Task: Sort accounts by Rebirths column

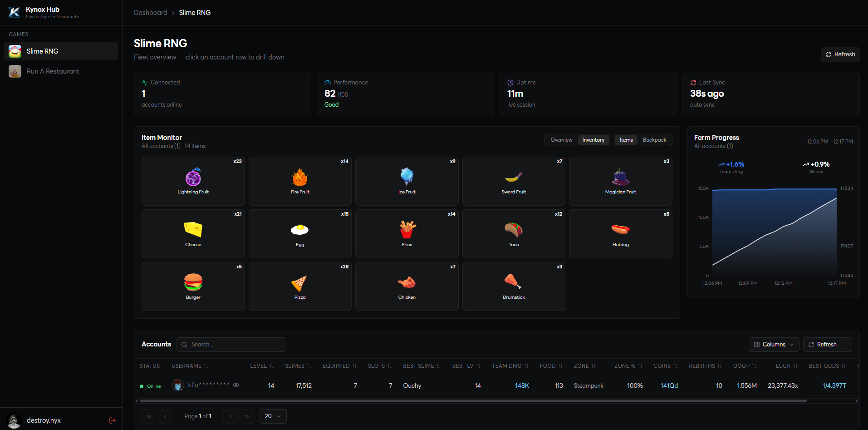Action: coord(706,366)
